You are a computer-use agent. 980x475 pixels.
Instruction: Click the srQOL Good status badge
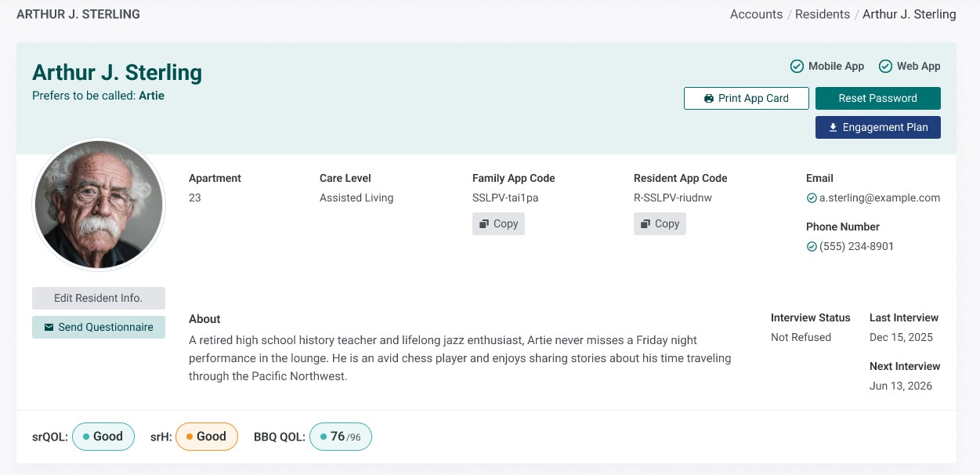pos(103,437)
